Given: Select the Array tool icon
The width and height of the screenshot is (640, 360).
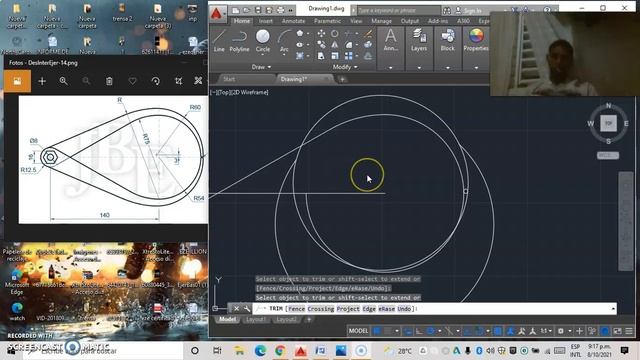Looking at the screenshot, I should (x=348, y=56).
